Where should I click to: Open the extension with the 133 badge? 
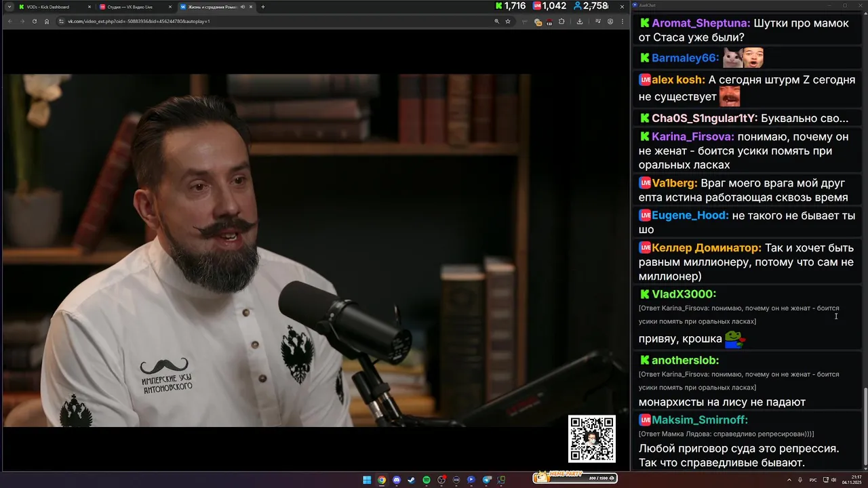pyautogui.click(x=549, y=22)
